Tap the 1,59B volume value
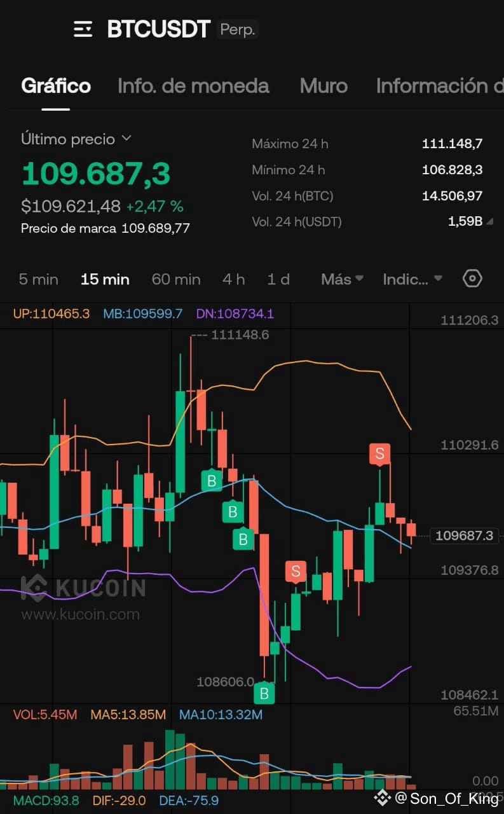Screen dimensions: 504x814 click(x=466, y=222)
